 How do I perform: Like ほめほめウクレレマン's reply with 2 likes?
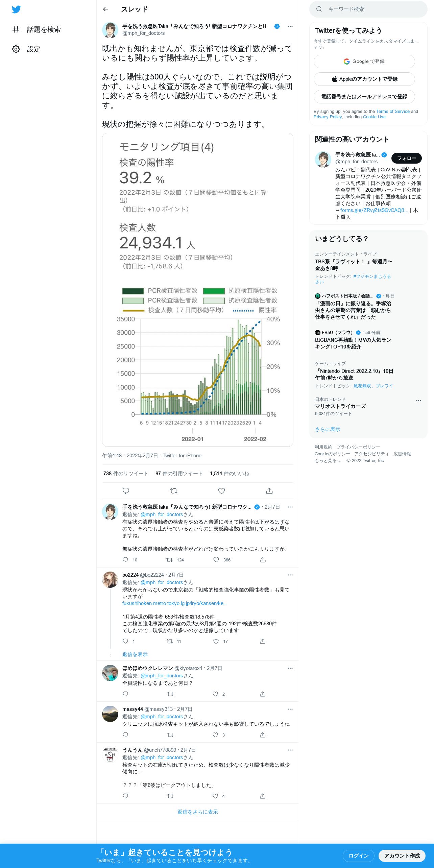click(x=215, y=694)
